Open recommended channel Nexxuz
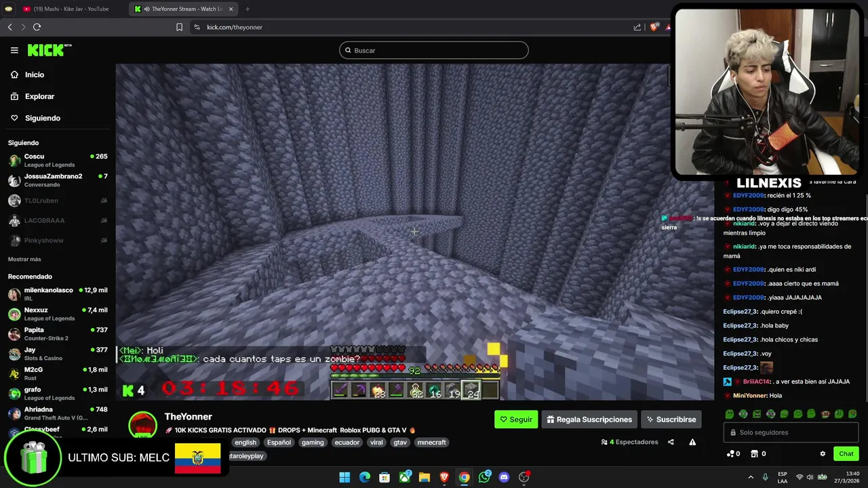Screen dimensions: 868x488 coord(58,314)
